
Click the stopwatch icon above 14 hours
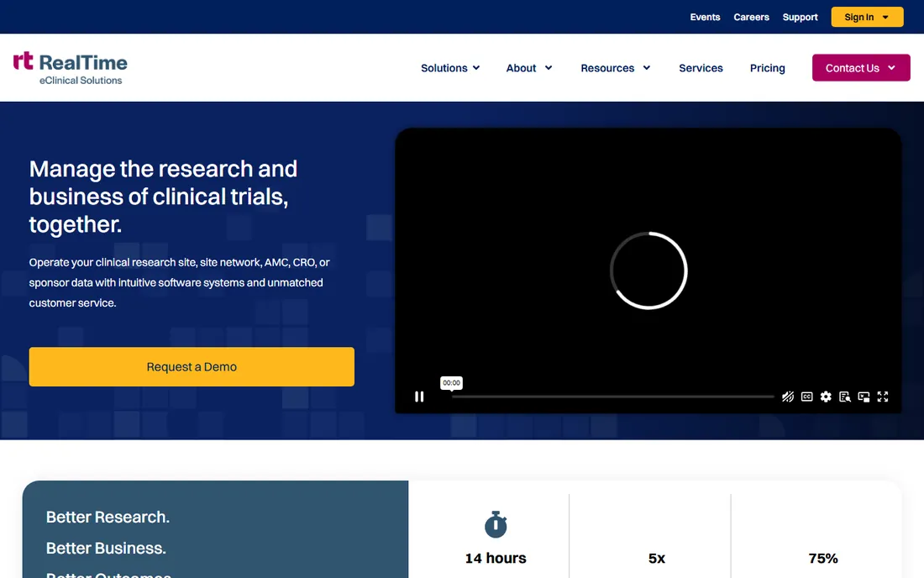(x=496, y=524)
